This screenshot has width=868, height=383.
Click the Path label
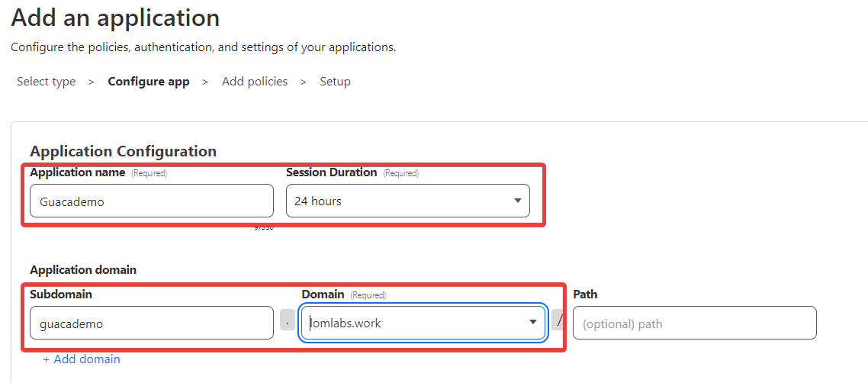(585, 294)
